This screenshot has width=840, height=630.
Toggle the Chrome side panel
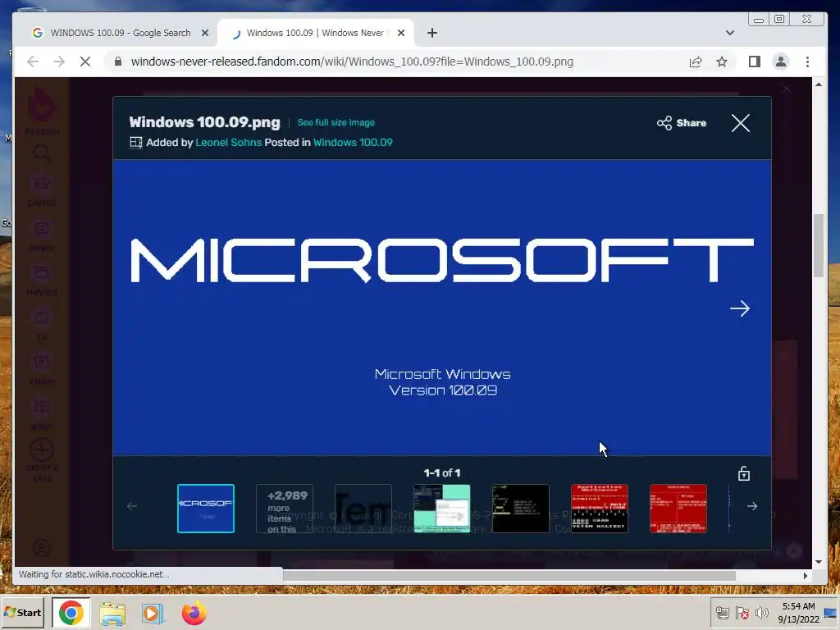755,62
